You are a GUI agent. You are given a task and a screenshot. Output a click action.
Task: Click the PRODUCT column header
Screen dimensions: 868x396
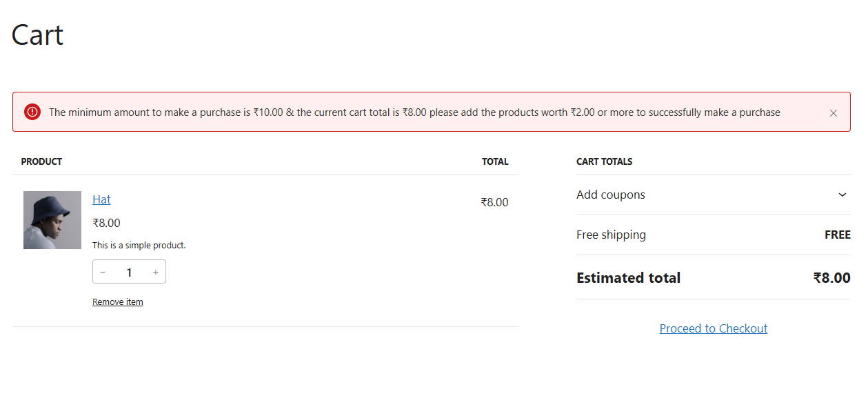[41, 162]
